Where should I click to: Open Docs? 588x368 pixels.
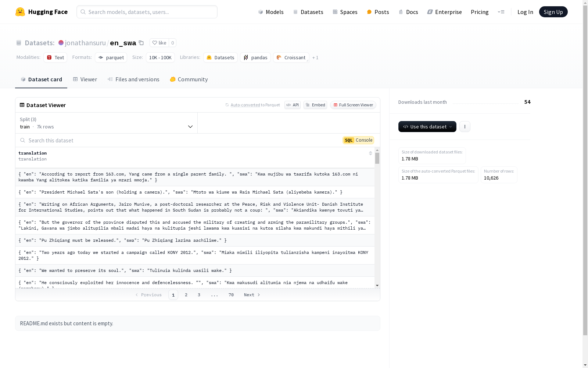(408, 12)
